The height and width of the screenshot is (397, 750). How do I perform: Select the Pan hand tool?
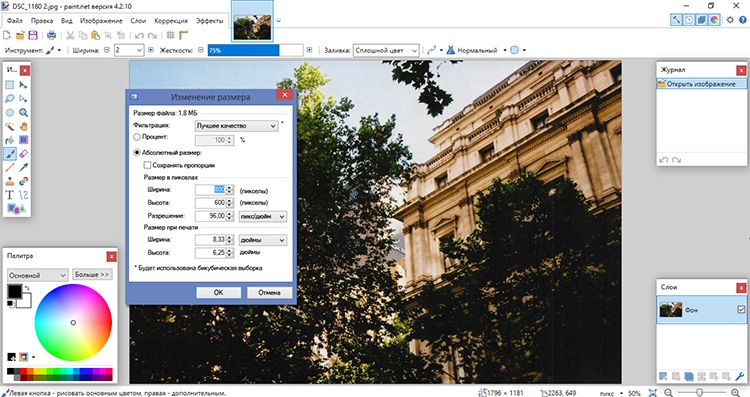pyautogui.click(x=23, y=126)
